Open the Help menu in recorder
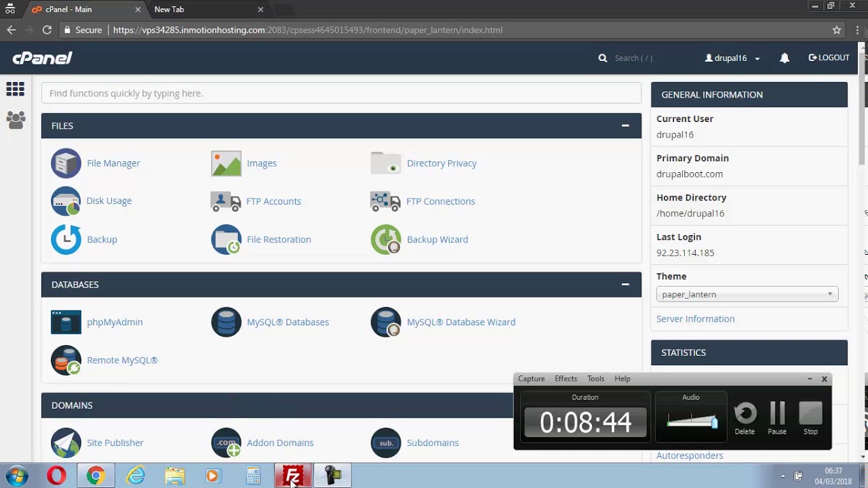The height and width of the screenshot is (488, 868). pyautogui.click(x=622, y=379)
